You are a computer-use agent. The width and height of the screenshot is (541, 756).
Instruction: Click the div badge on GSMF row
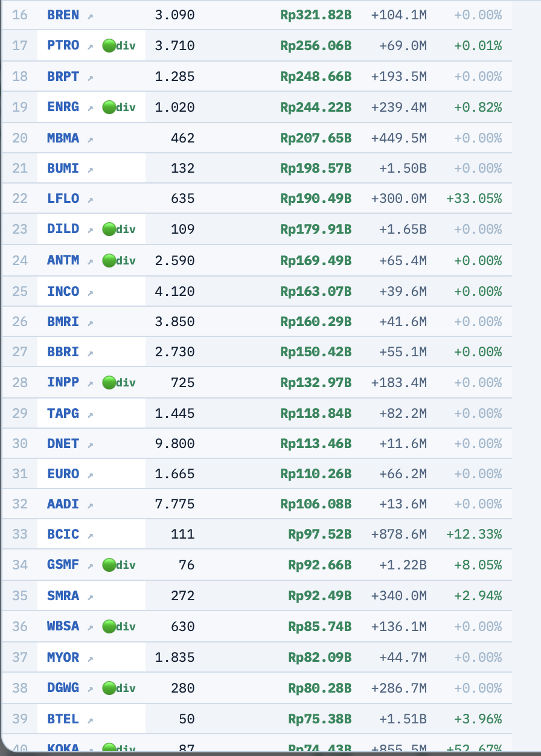(x=119, y=565)
